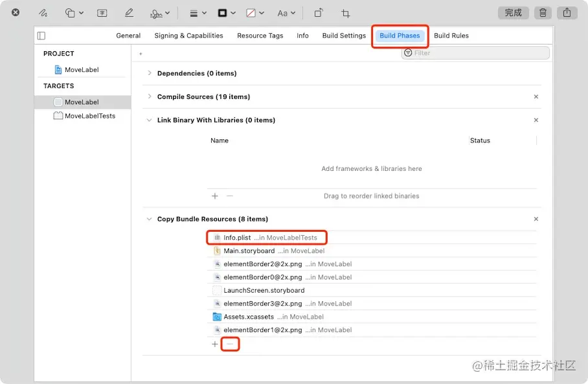Open the Build Rules tab
The height and width of the screenshot is (384, 588).
click(451, 36)
